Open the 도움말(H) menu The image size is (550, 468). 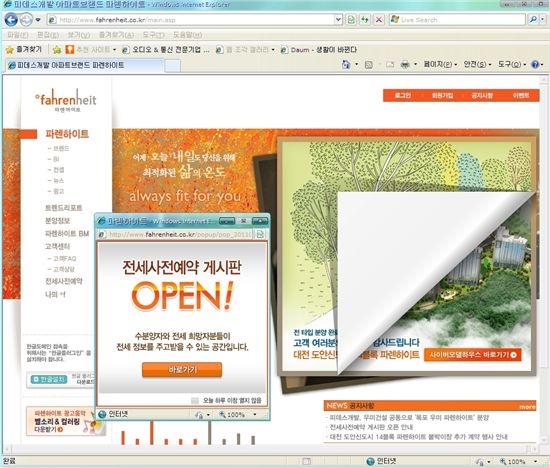point(188,35)
